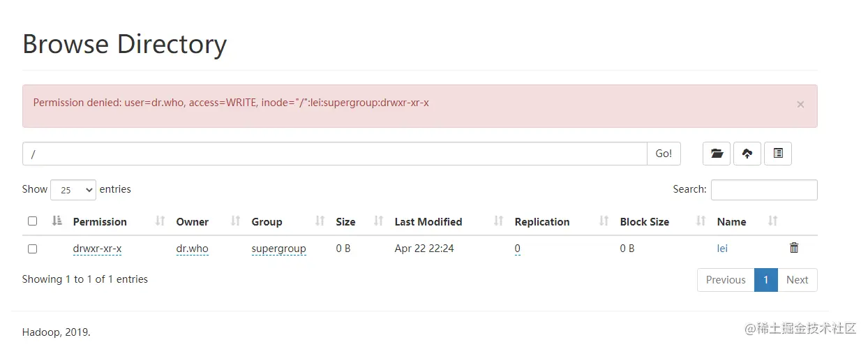Open the show entries dropdown
Image resolution: width=868 pixels, height=347 pixels.
coord(73,190)
